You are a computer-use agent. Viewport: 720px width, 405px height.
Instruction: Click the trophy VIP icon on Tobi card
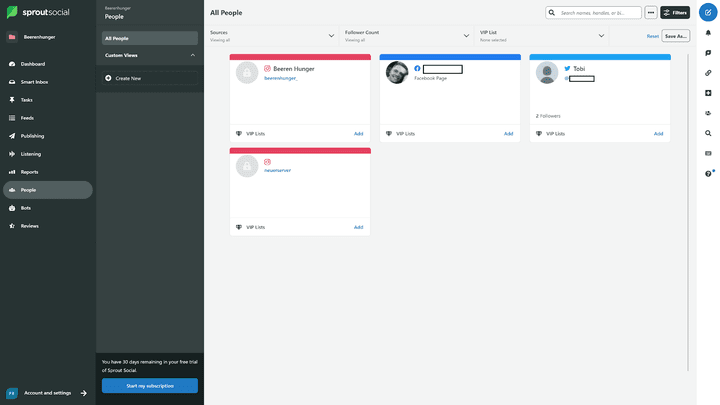pos(539,134)
